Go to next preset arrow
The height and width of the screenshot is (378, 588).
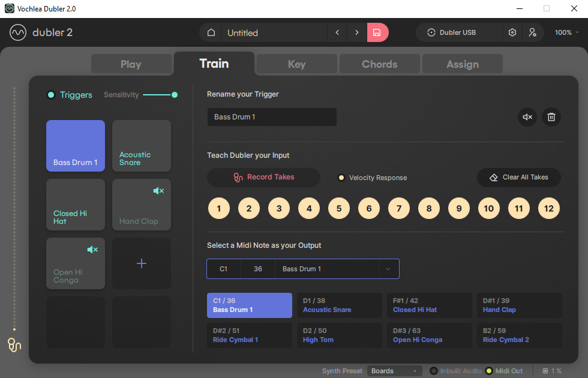click(x=356, y=32)
